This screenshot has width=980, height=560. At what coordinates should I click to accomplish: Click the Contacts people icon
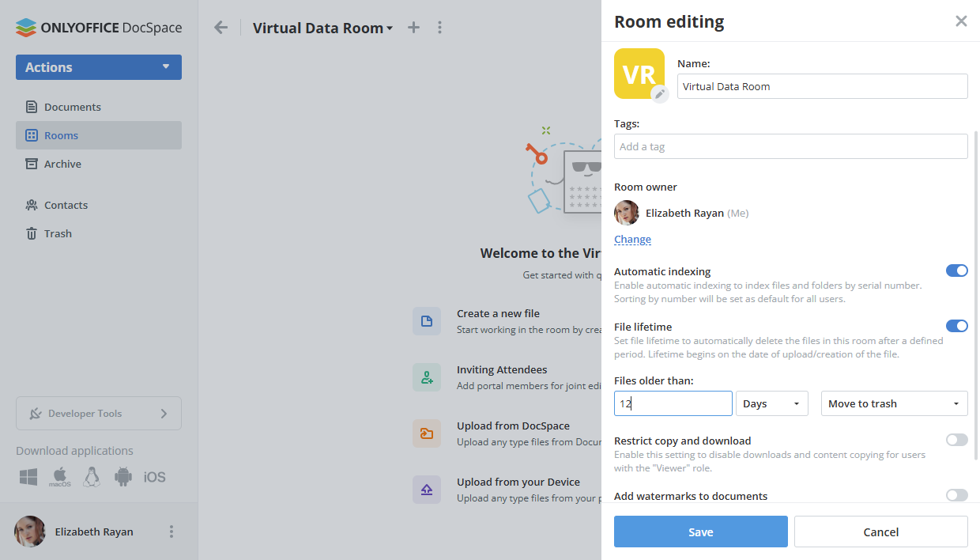point(32,205)
